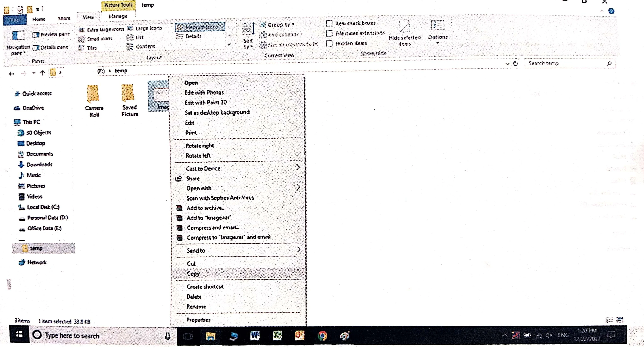Show Hidden items checkbox
The height and width of the screenshot is (350, 644).
point(329,44)
